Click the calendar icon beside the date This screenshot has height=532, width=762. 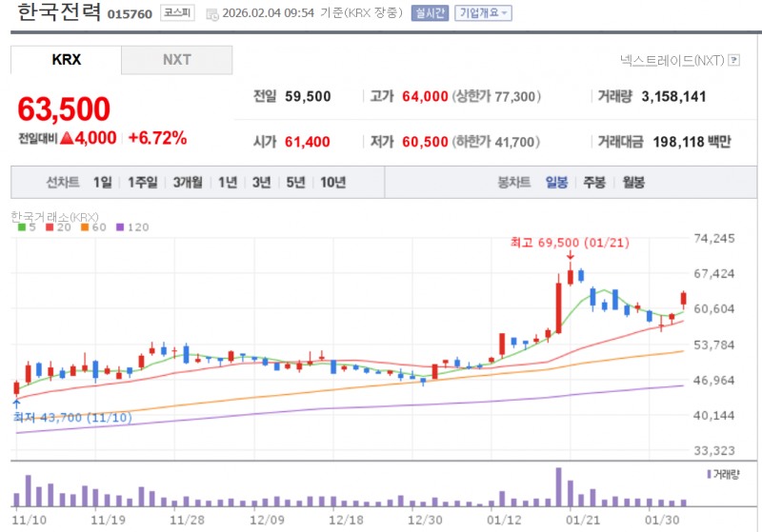(211, 14)
